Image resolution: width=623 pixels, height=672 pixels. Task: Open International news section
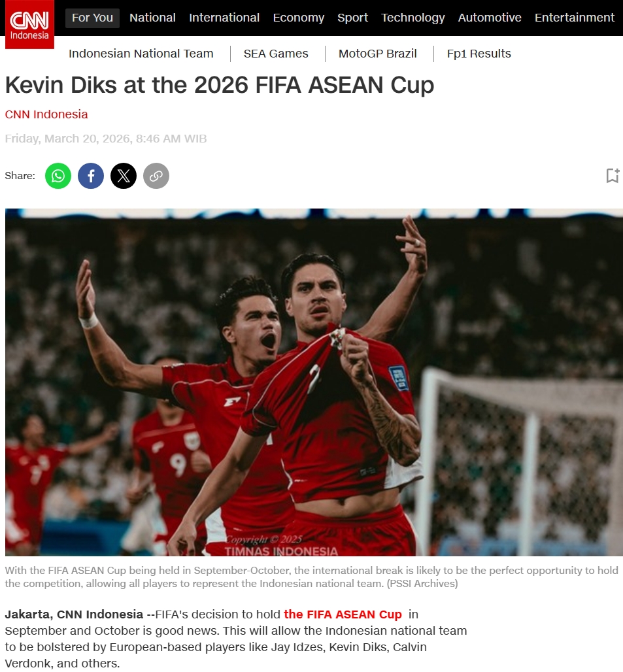tap(224, 18)
